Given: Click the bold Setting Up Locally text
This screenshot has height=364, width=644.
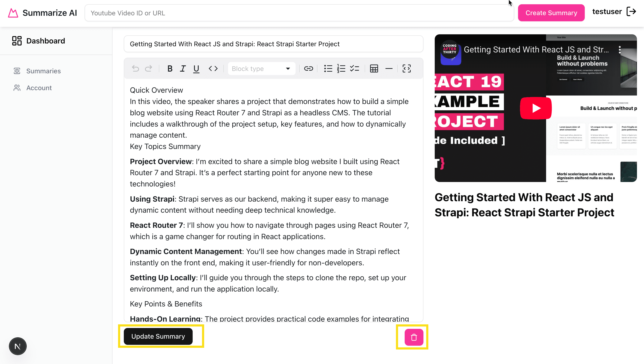Looking at the screenshot, I should [163, 277].
